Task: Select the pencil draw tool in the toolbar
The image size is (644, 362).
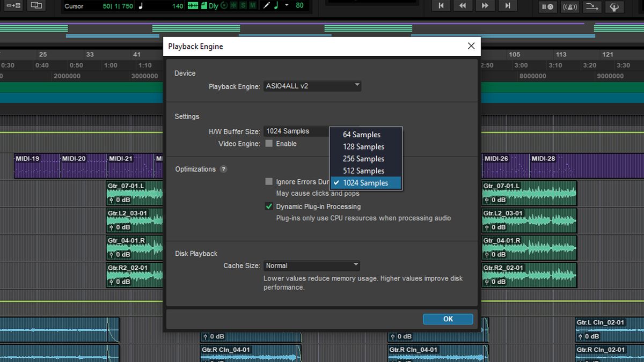Action: tap(266, 5)
